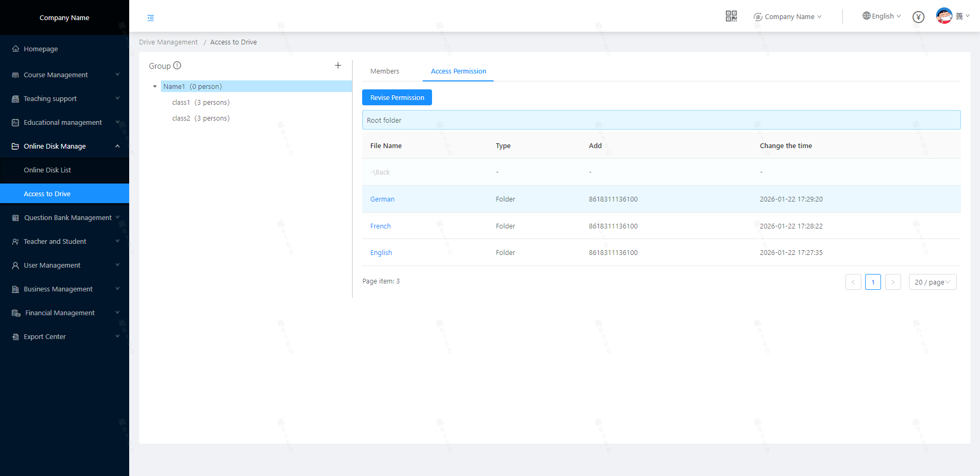Open the 20 / page size dropdown
This screenshot has height=476, width=980.
coord(932,282)
